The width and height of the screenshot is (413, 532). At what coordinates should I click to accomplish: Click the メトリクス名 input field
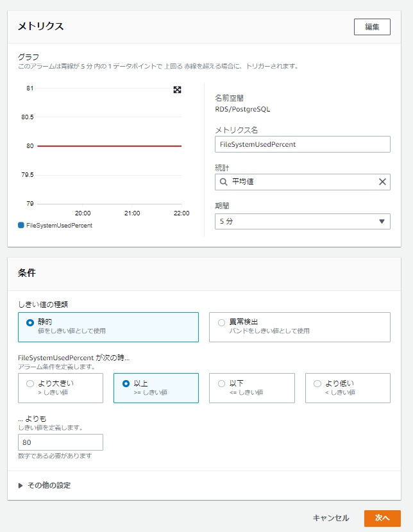pyautogui.click(x=301, y=144)
